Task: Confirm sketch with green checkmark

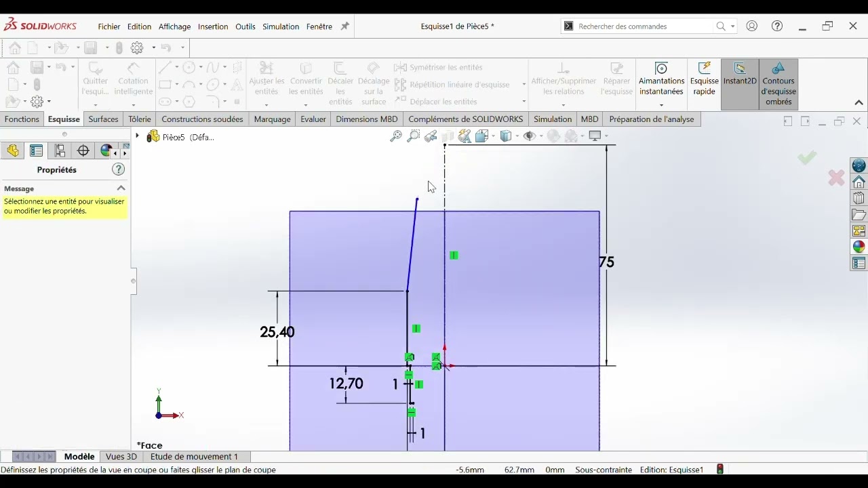Action: (x=806, y=158)
